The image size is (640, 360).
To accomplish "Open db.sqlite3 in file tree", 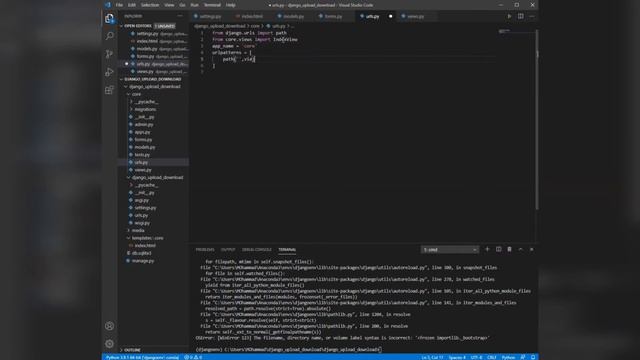I will pos(154,253).
